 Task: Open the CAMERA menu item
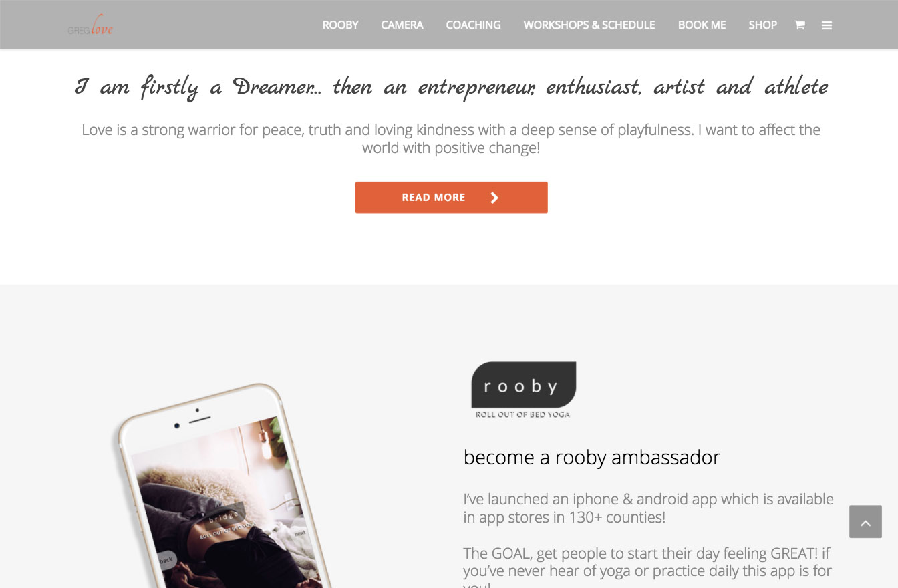[x=402, y=25]
